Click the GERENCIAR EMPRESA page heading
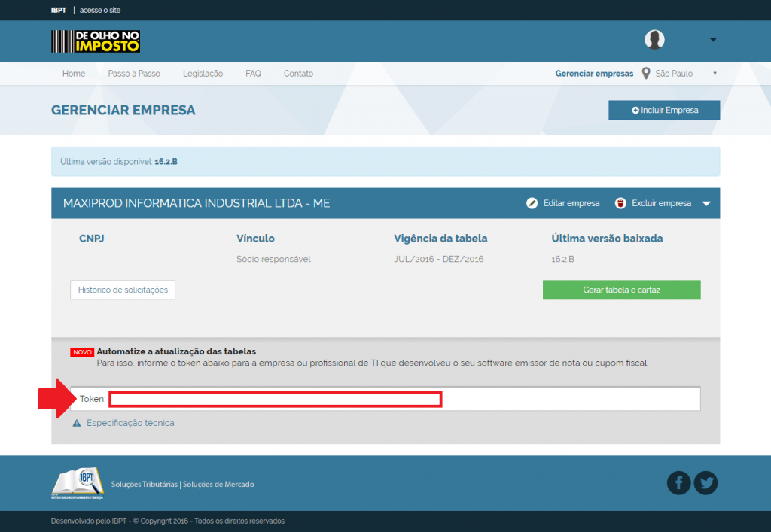The width and height of the screenshot is (771, 532). pyautogui.click(x=123, y=110)
